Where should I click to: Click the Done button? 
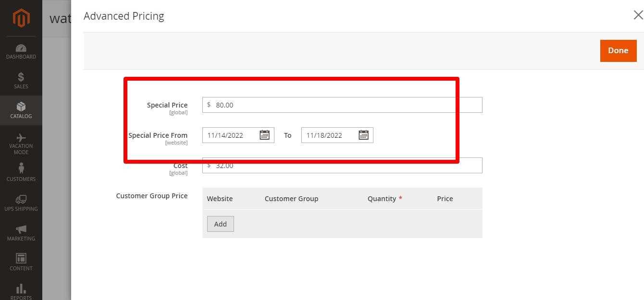(618, 50)
